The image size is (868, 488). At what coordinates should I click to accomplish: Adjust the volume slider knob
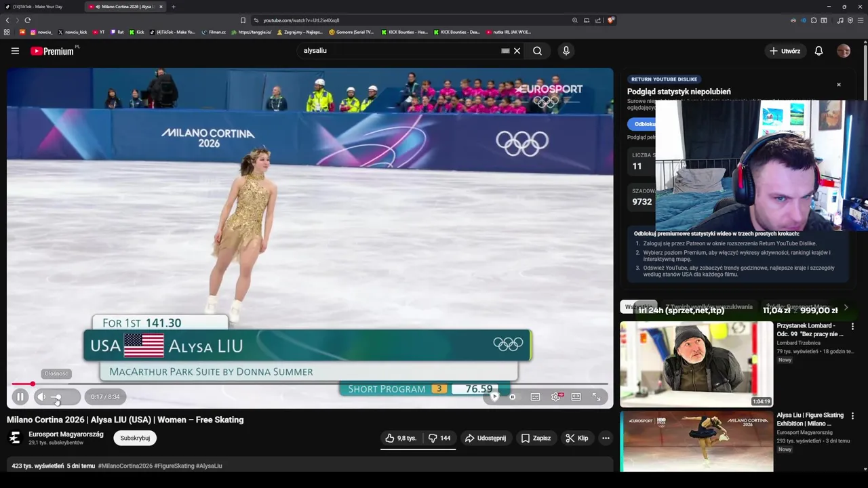click(x=57, y=398)
